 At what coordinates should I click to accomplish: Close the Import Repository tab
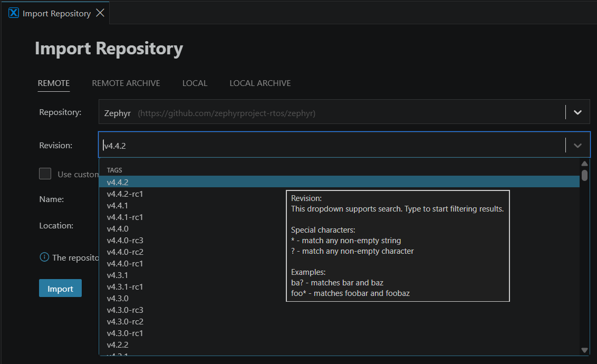click(x=100, y=13)
